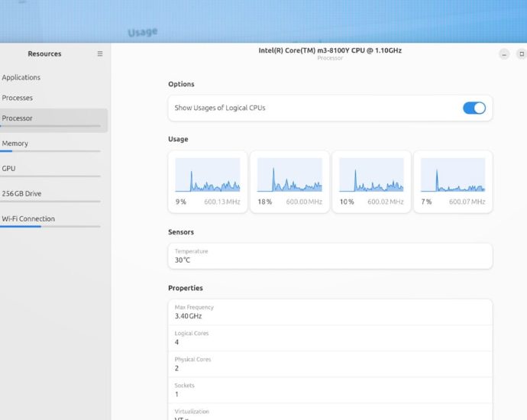
Task: Switch to the Processes view
Action: pyautogui.click(x=18, y=98)
